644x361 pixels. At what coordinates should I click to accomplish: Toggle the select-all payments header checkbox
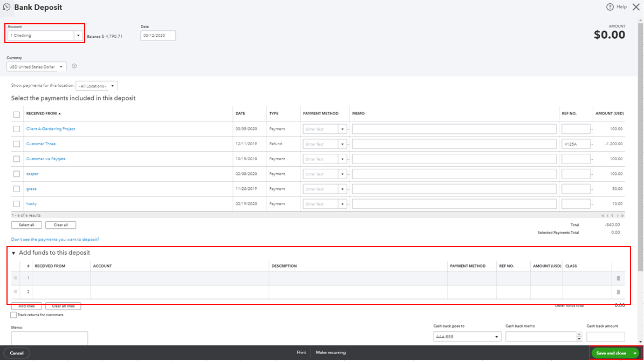tap(16, 114)
